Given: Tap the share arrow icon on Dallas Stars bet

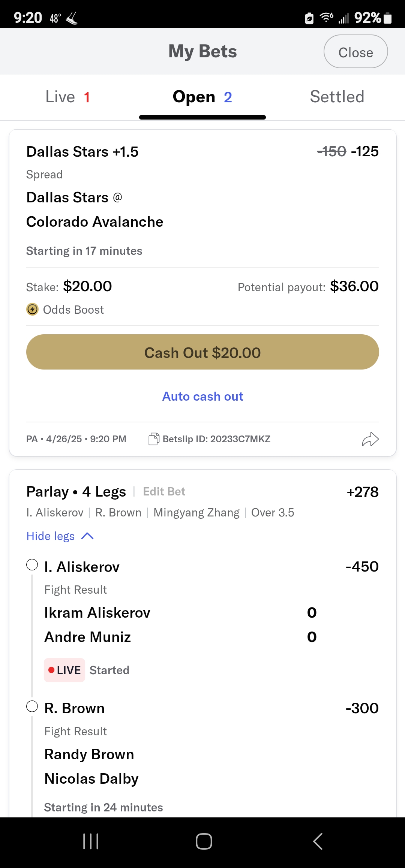Looking at the screenshot, I should 370,439.
